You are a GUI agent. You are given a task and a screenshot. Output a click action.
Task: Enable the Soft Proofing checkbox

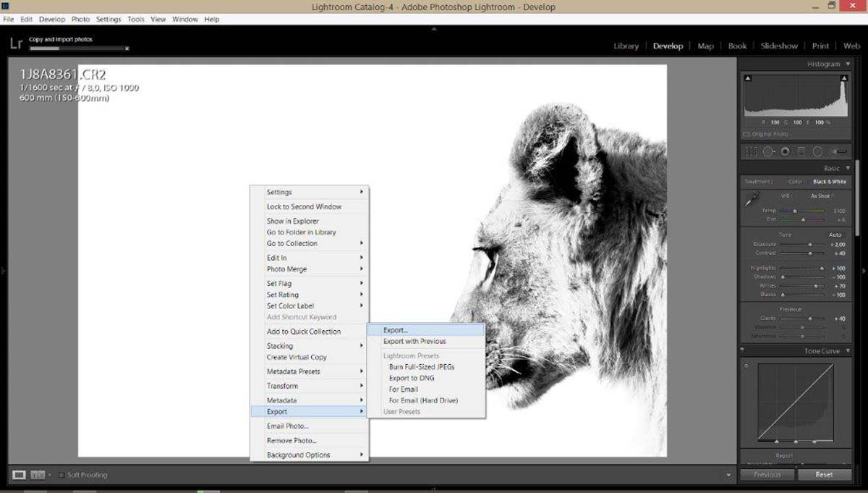click(61, 475)
